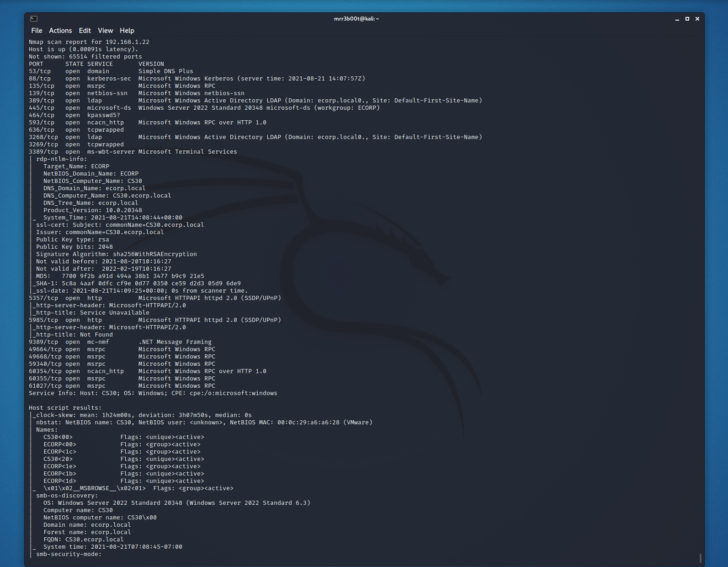728x567 pixels.
Task: Click the 5357/tcp http line
Action: tap(155, 298)
